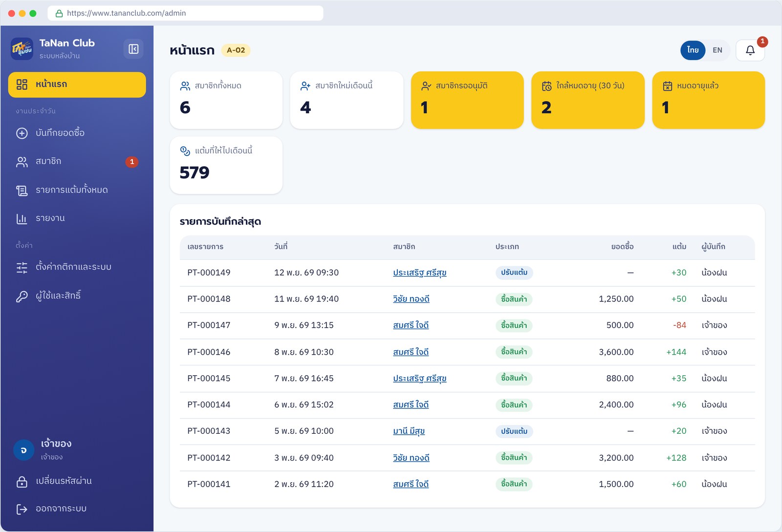Image resolution: width=782 pixels, height=532 pixels.
Task: Open the ใกล้หมดอายุ (30 วัน) yellow card
Action: click(x=588, y=100)
